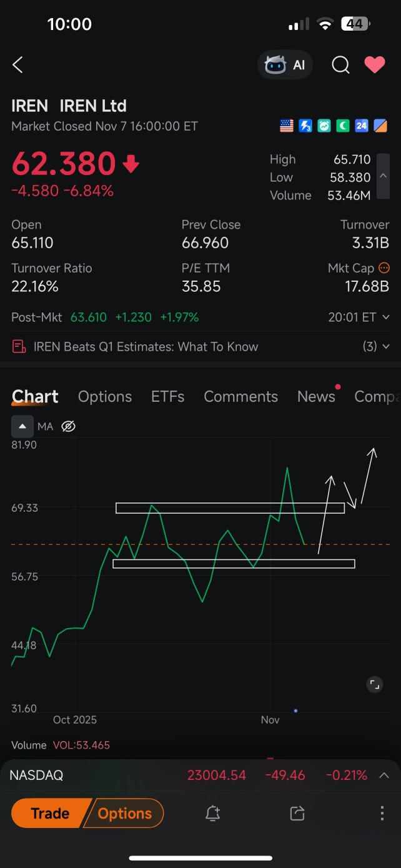
Task: Toggle the heart favorite for IREN
Action: [375, 65]
